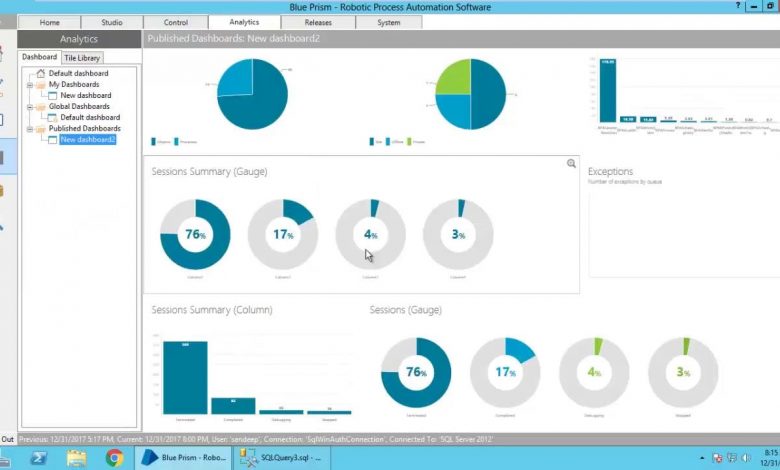Go to the Releases tab
This screenshot has width=780, height=470.
coord(318,22)
